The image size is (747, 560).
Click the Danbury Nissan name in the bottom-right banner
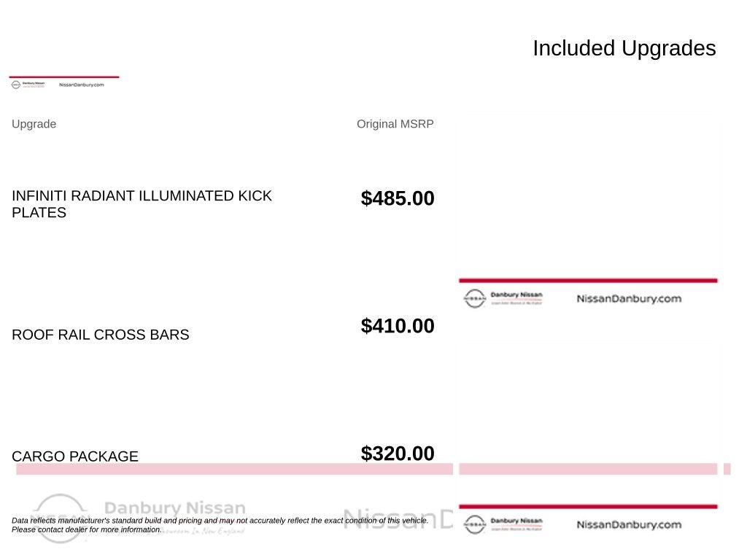tap(516, 521)
